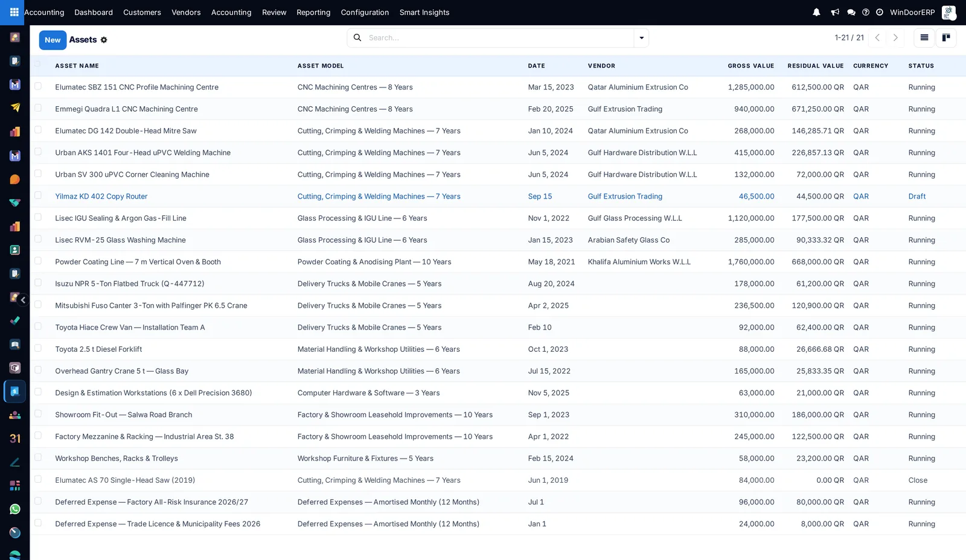
Task: Click the 1-21 / 21 pager counter
Action: 849,37
